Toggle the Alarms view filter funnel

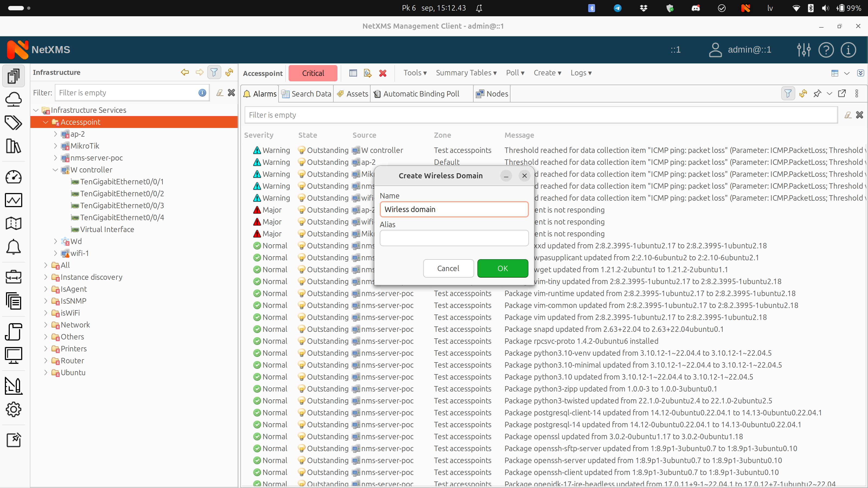pyautogui.click(x=787, y=94)
